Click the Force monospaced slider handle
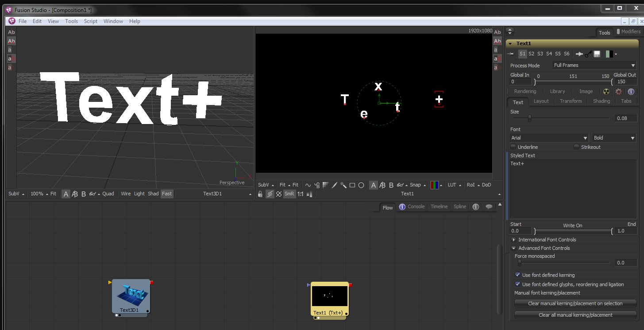This screenshot has height=330, width=644. [519, 263]
